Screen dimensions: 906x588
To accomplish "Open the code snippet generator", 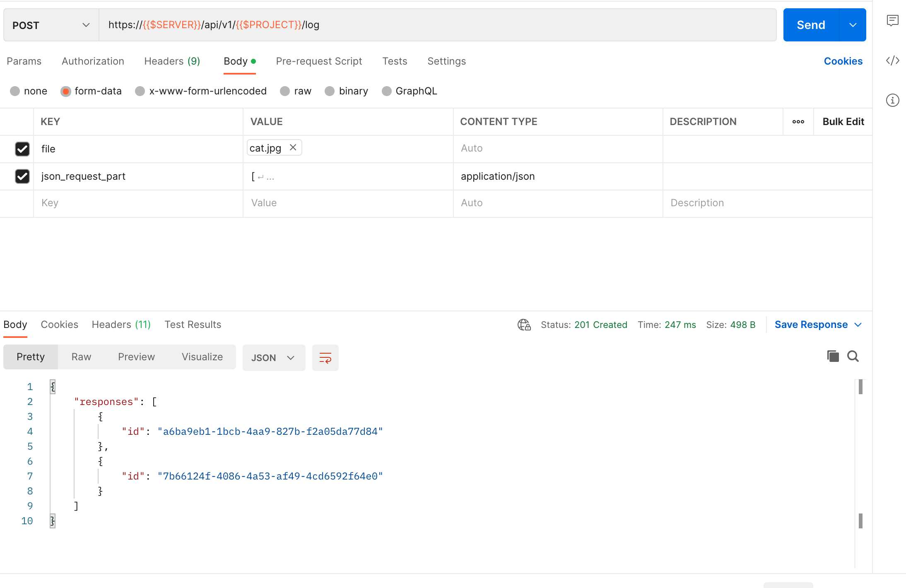I will (x=893, y=60).
